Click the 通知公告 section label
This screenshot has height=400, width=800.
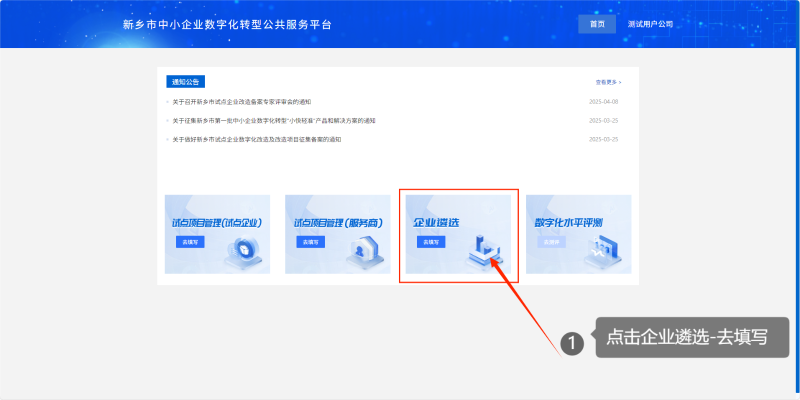pyautogui.click(x=186, y=82)
